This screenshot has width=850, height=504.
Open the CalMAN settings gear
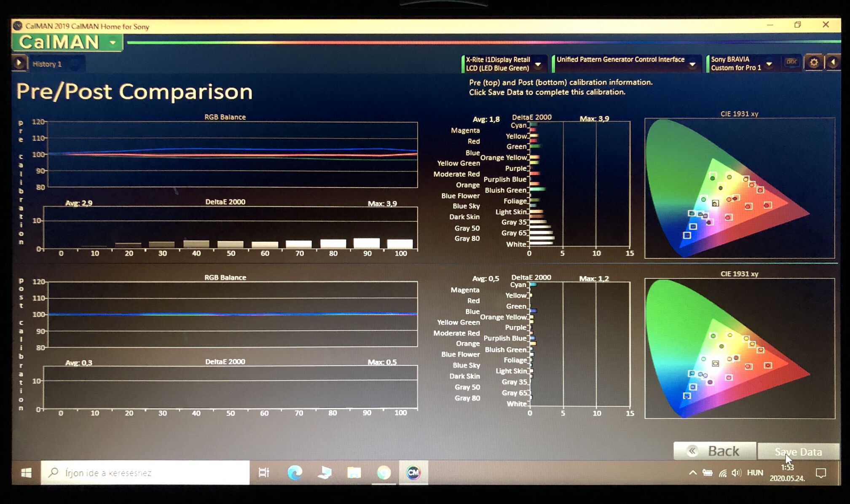(814, 63)
